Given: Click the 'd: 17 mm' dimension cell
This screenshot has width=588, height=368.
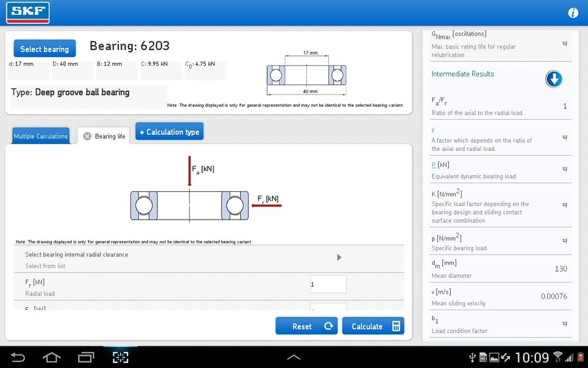Looking at the screenshot, I should click(x=29, y=70).
